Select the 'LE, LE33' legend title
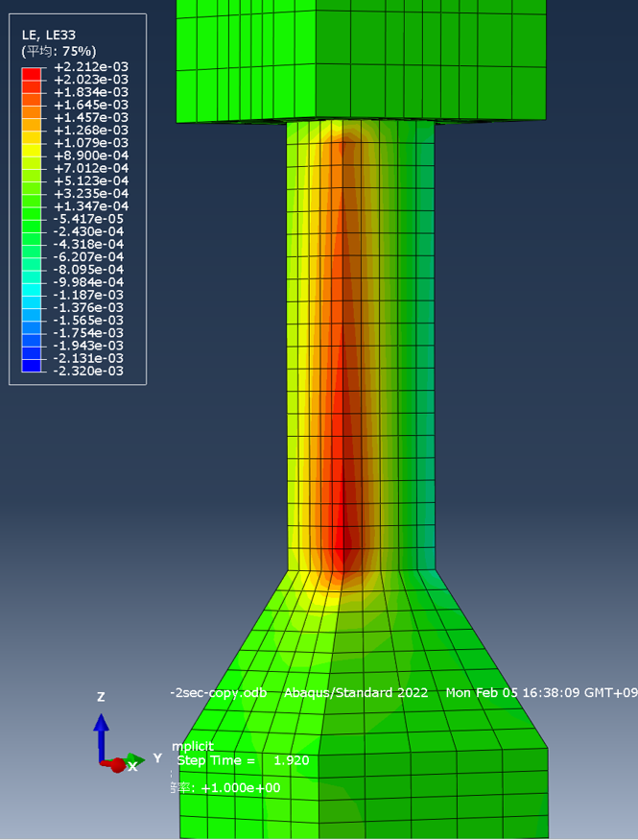 point(49,36)
